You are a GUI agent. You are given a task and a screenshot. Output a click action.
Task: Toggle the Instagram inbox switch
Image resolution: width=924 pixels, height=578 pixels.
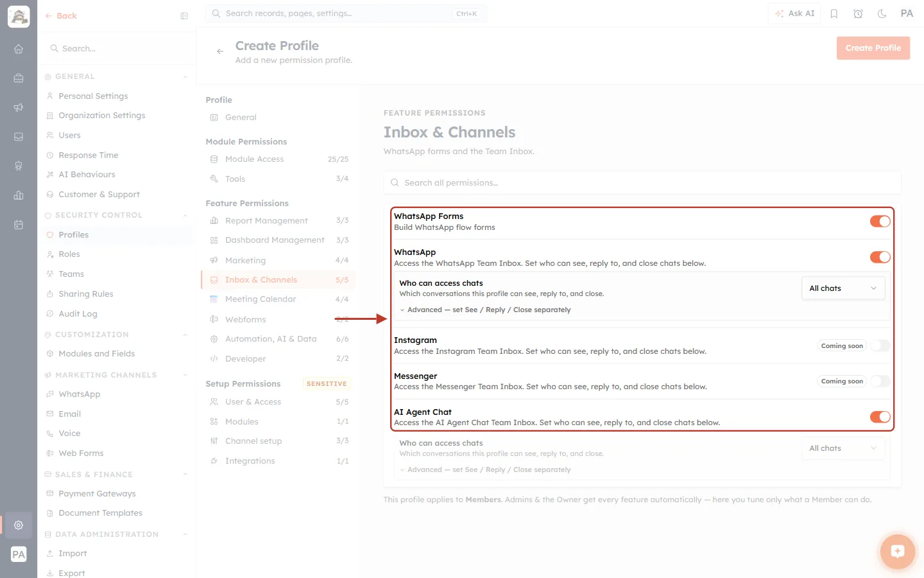[x=880, y=346]
